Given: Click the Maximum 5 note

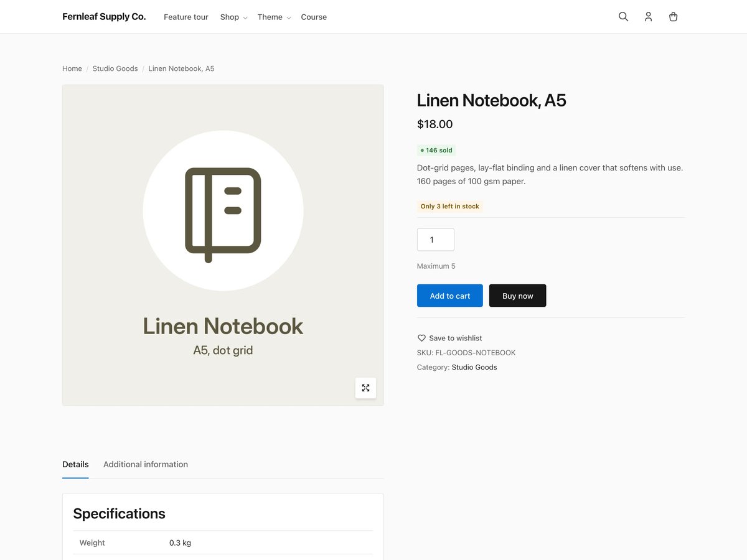Looking at the screenshot, I should (x=436, y=266).
